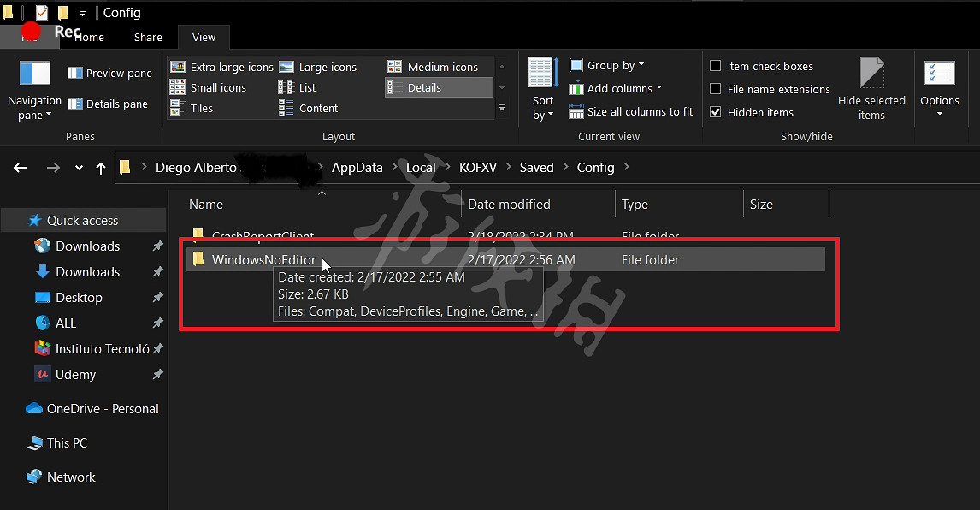This screenshot has width=980, height=510.
Task: Open Add columns dropdown
Action: 616,88
